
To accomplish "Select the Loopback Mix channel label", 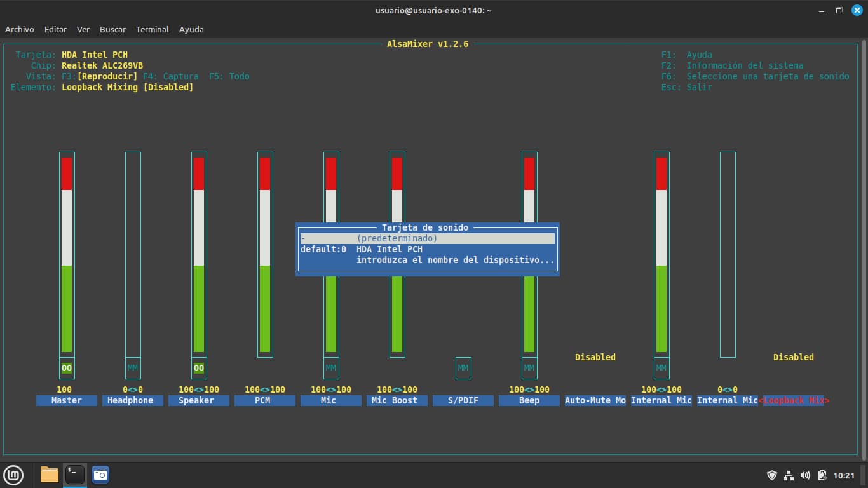I will pos(794,400).
